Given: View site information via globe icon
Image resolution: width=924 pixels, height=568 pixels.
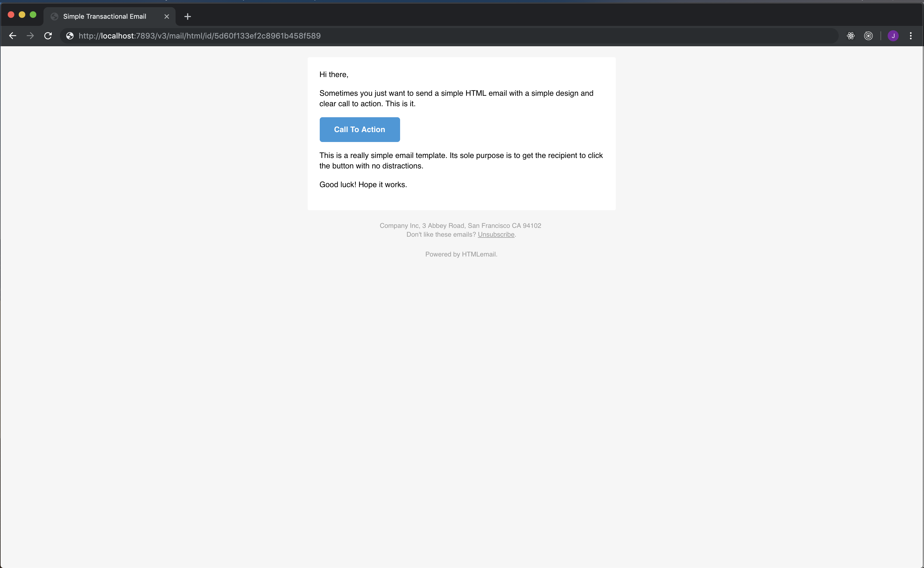Looking at the screenshot, I should 70,36.
